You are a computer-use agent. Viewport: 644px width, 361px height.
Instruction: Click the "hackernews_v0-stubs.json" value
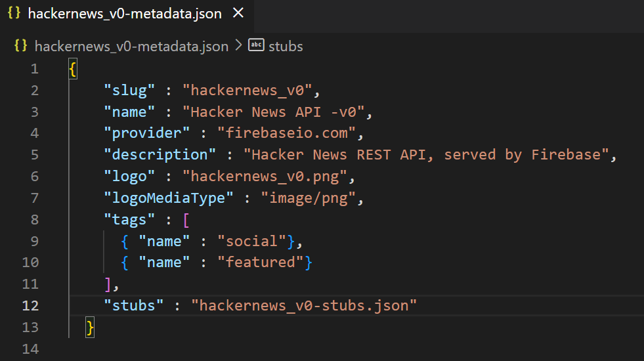[x=304, y=306]
